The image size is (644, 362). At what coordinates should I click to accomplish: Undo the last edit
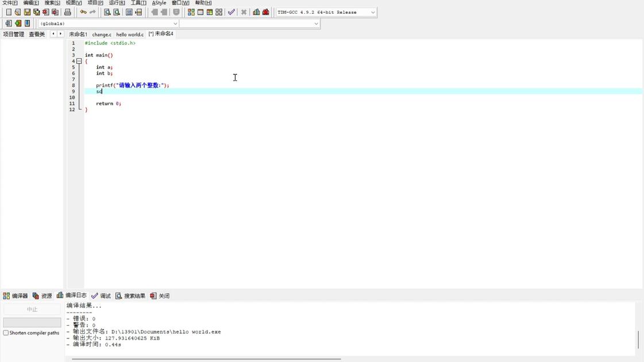click(83, 12)
